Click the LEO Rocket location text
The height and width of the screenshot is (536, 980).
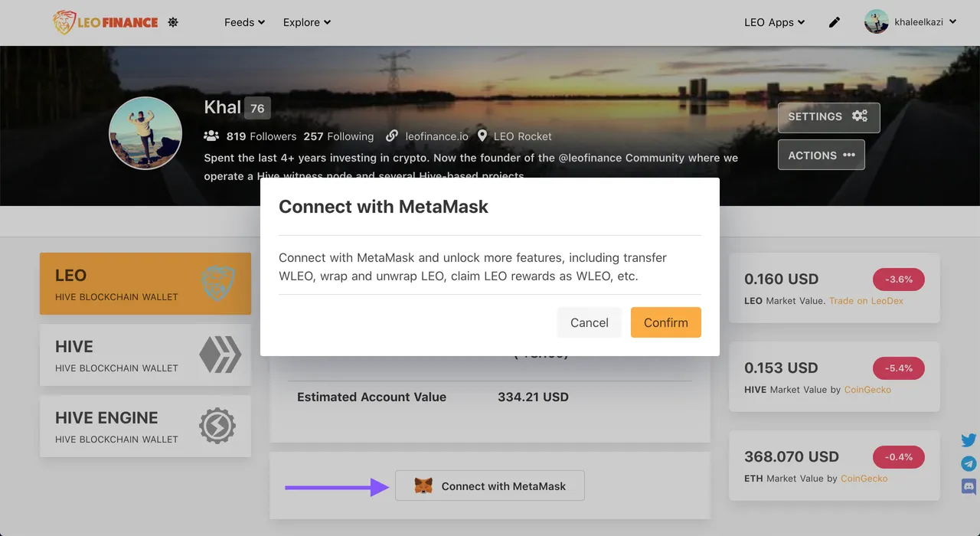click(x=522, y=136)
